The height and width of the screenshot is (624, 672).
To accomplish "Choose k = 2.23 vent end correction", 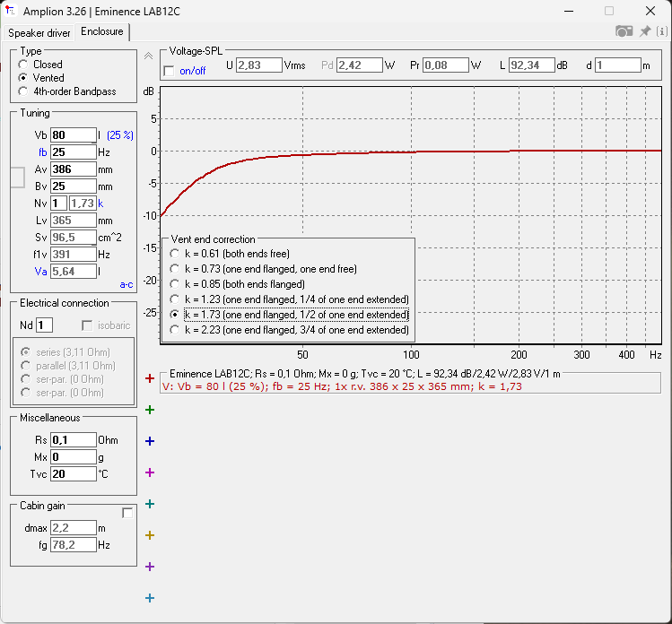I will click(289, 330).
